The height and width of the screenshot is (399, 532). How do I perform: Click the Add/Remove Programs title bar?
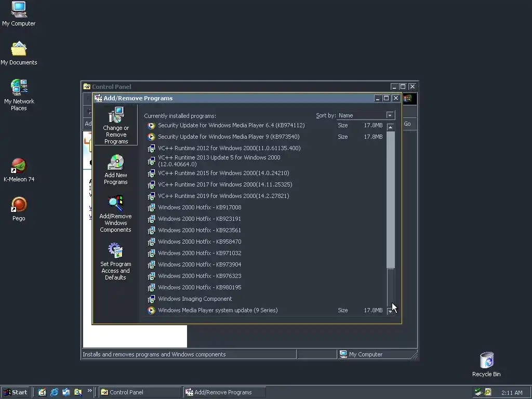(234, 98)
